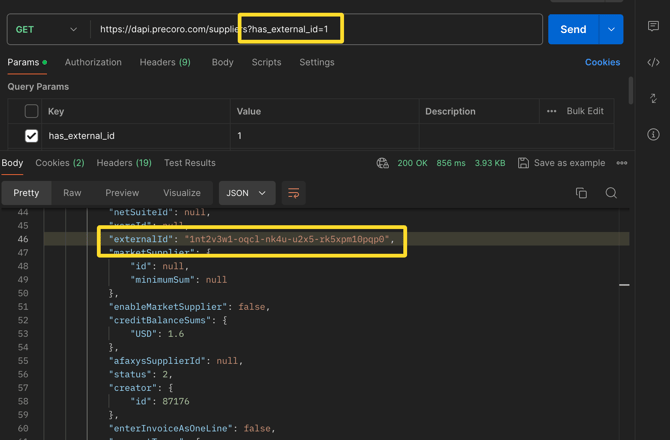The width and height of the screenshot is (670, 440).
Task: Switch to the Authorization tab
Action: (93, 62)
